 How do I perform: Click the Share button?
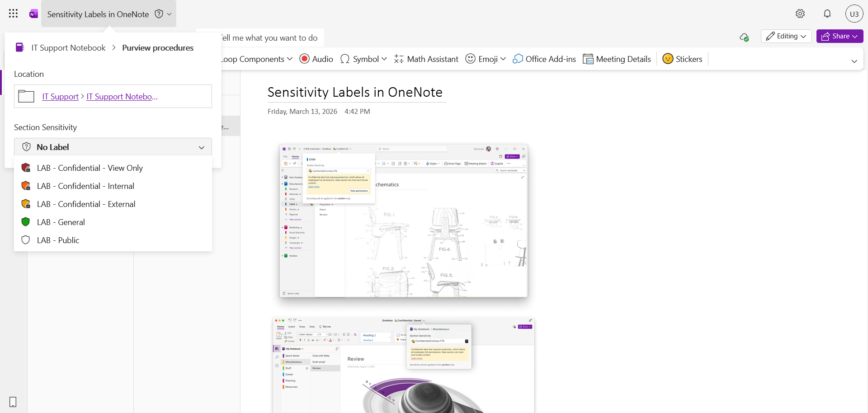840,36
